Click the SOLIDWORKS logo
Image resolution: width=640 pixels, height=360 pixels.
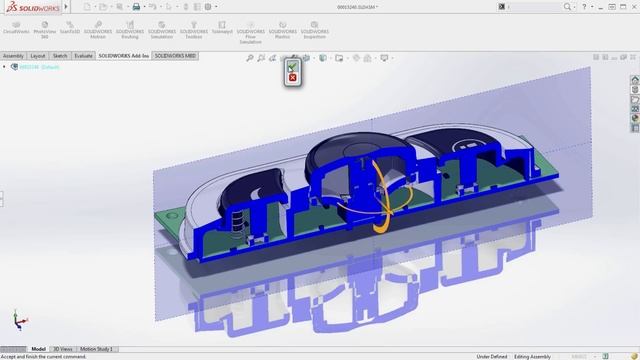pos(33,7)
